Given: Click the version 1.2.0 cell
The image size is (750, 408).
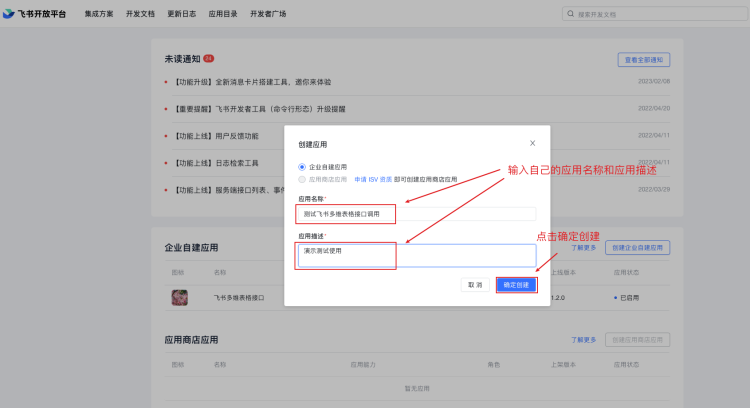Looking at the screenshot, I should coord(558,298).
